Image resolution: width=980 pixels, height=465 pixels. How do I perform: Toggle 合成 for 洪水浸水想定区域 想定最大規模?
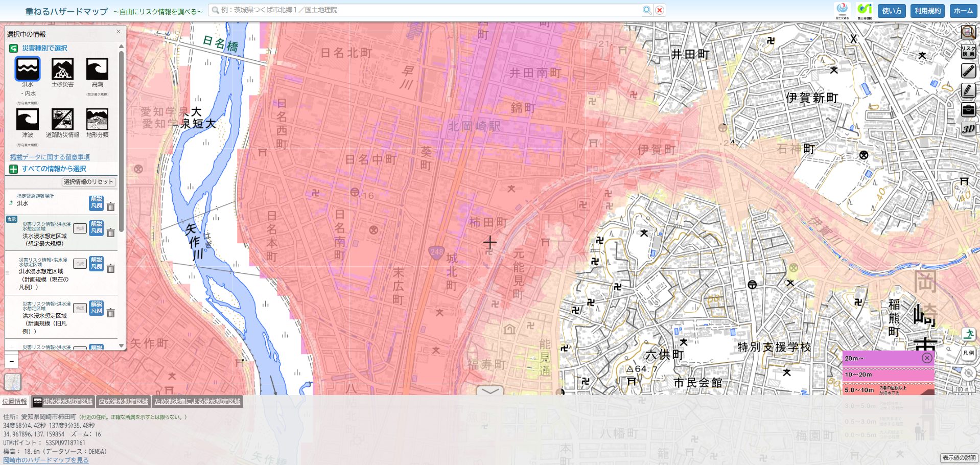pyautogui.click(x=80, y=228)
